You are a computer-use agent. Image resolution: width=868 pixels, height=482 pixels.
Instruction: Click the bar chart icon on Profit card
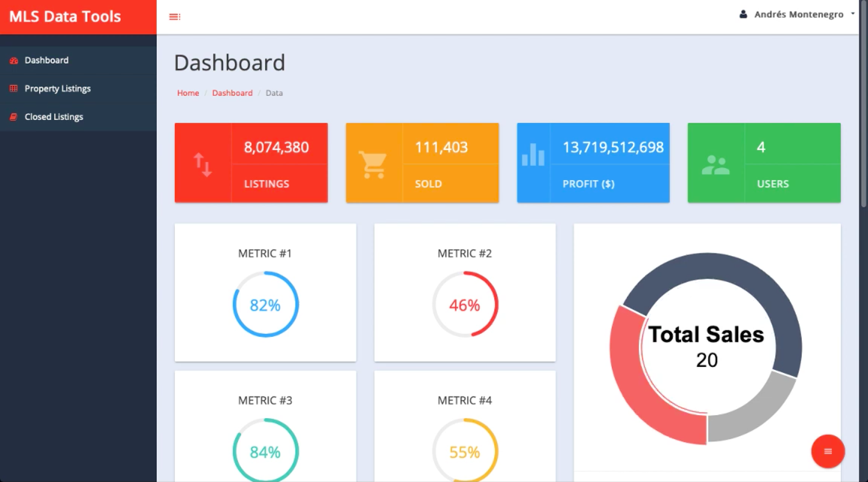coord(533,154)
